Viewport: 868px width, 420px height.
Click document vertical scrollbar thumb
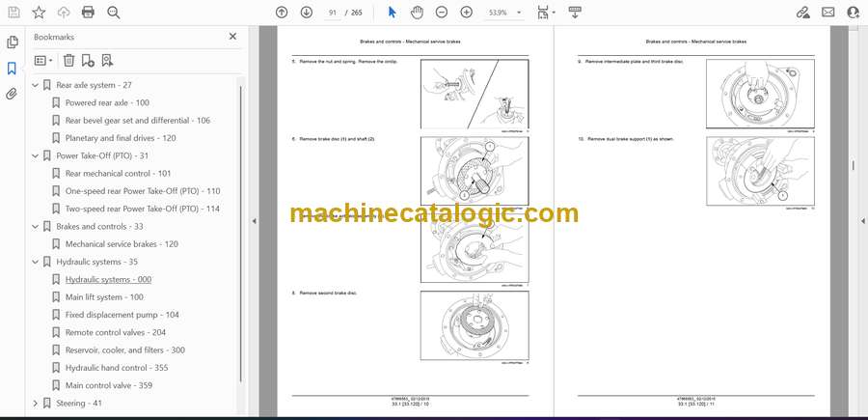tap(854, 166)
